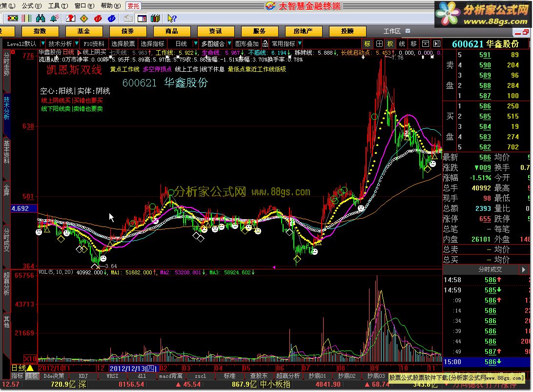Screen dimensions: 533x392
Task: Click the 移 move chart icon
Action: point(414,43)
